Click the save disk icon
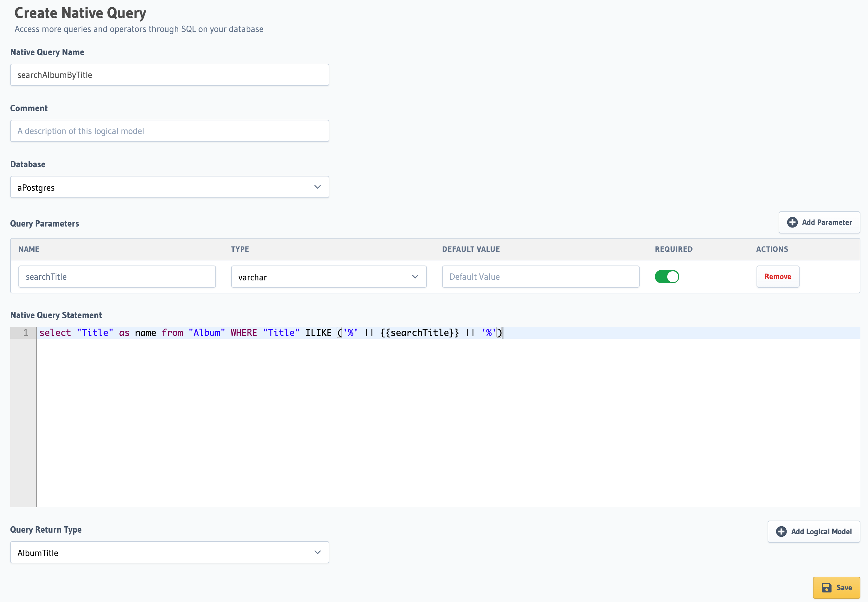Viewport: 868px width, 602px height. pyautogui.click(x=827, y=587)
